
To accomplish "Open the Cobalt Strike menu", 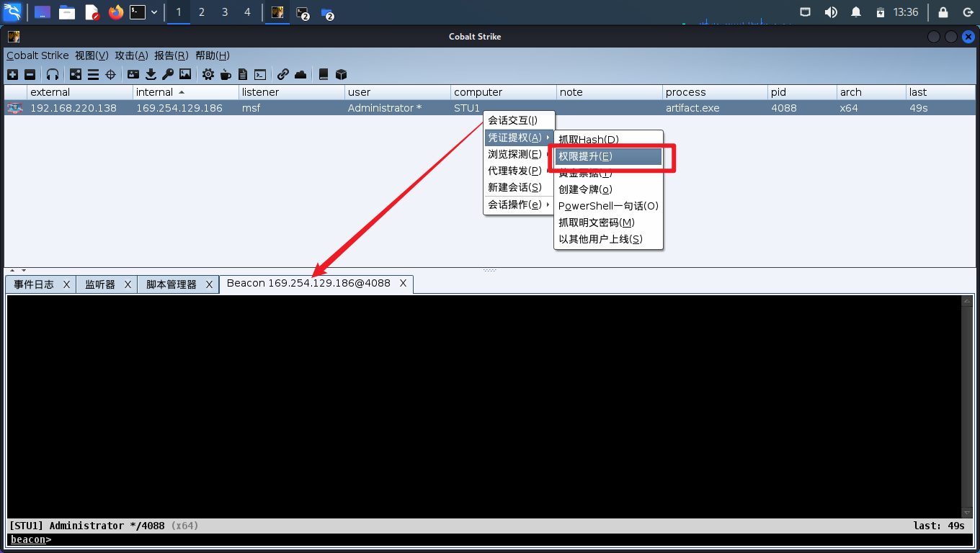I will click(37, 55).
